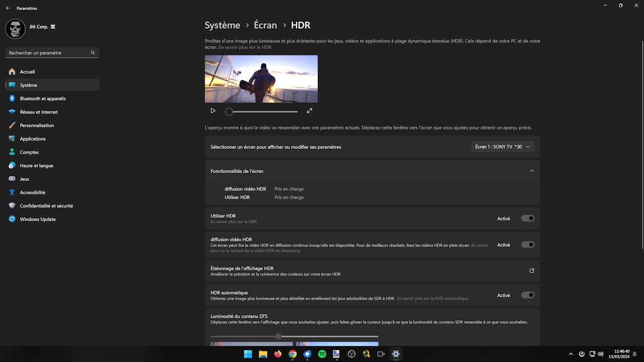This screenshot has height=362, width=644.
Task: Open Étalonnage de l'affichage HDR
Action: point(531,270)
